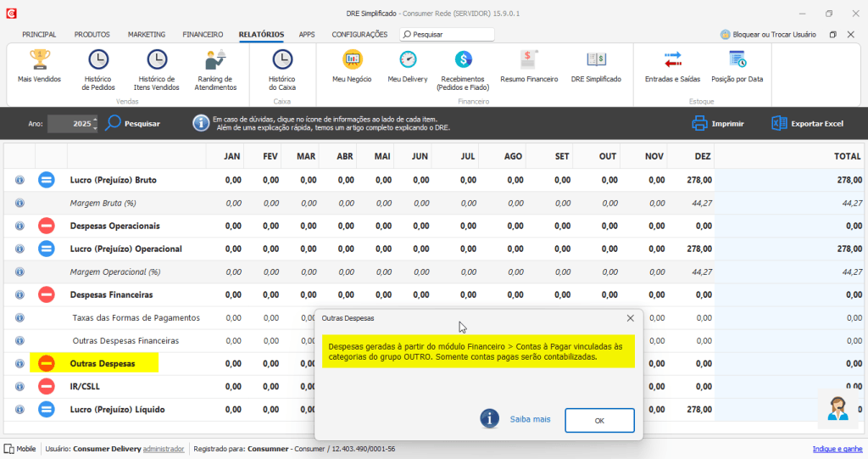Increase the Ano year spinner
The image size is (868, 459).
click(x=95, y=119)
